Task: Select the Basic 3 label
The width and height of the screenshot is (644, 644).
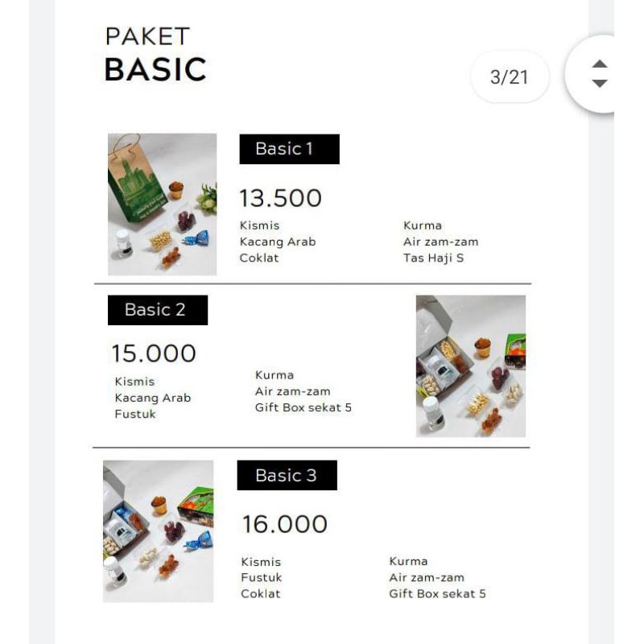Action: [x=287, y=476]
